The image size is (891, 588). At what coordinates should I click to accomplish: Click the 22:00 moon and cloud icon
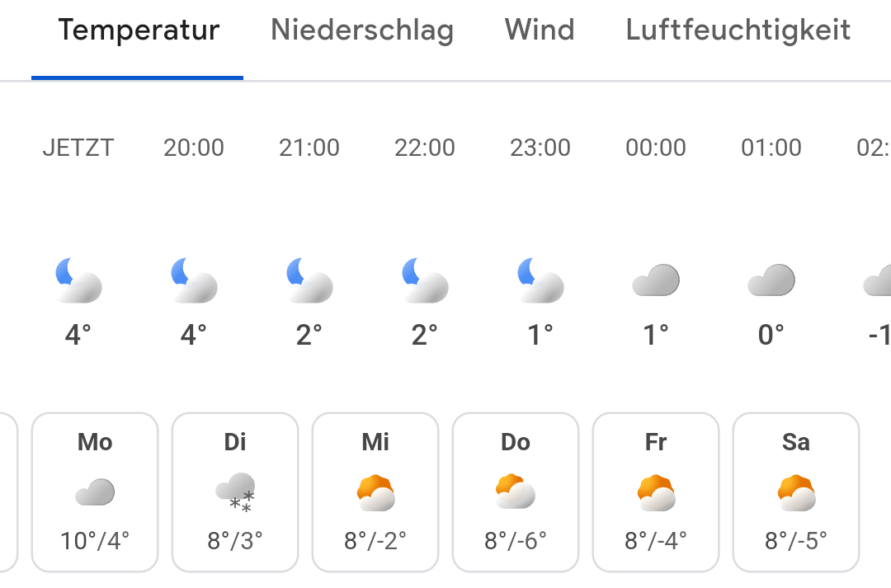425,280
